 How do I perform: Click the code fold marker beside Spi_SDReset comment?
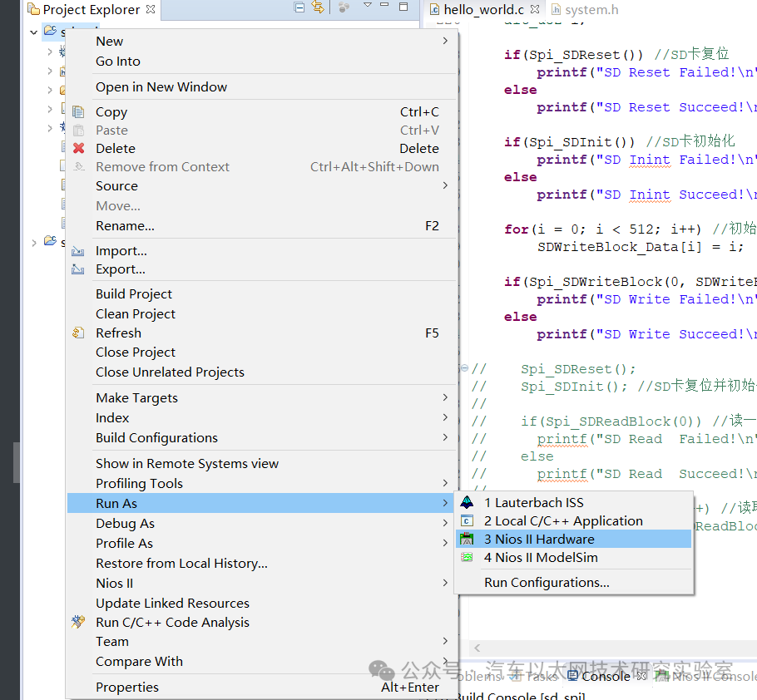464,368
